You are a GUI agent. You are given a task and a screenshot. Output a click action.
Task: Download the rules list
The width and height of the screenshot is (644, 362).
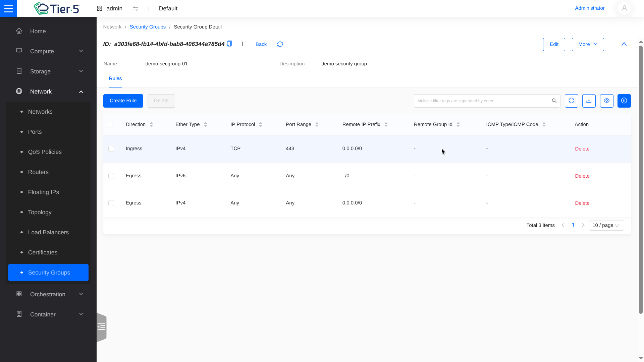tap(589, 101)
